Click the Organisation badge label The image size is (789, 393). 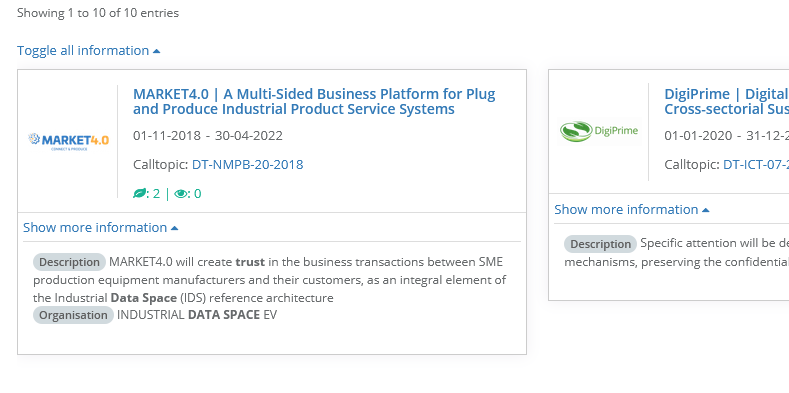coord(73,315)
